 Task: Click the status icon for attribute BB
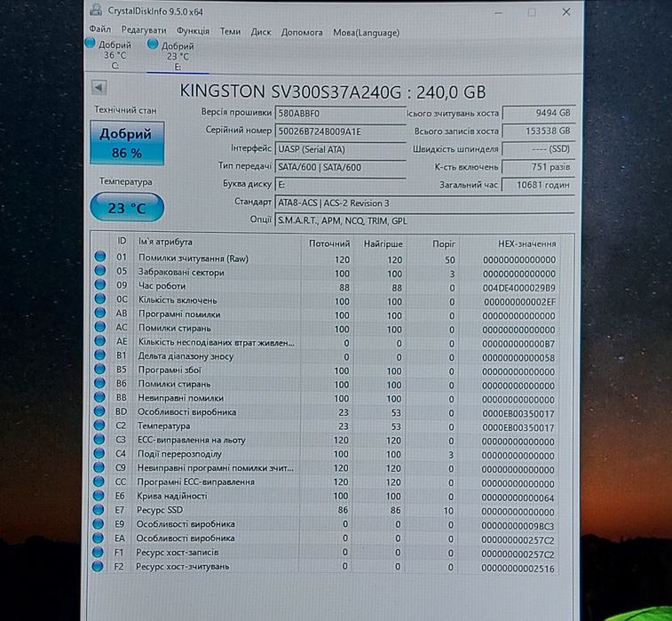point(99,397)
